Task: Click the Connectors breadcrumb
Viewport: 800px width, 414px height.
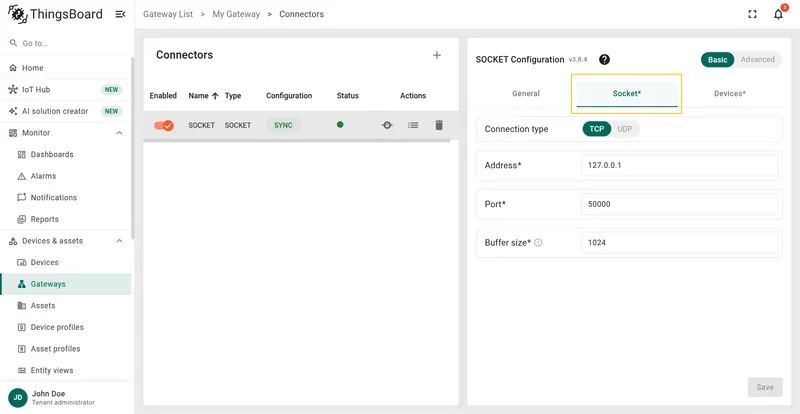Action: pos(302,14)
